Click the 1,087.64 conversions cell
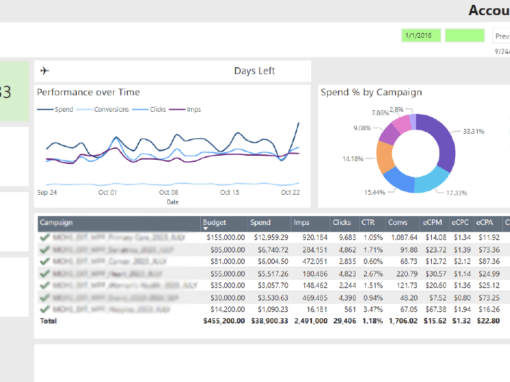This screenshot has width=510, height=382. [404, 237]
